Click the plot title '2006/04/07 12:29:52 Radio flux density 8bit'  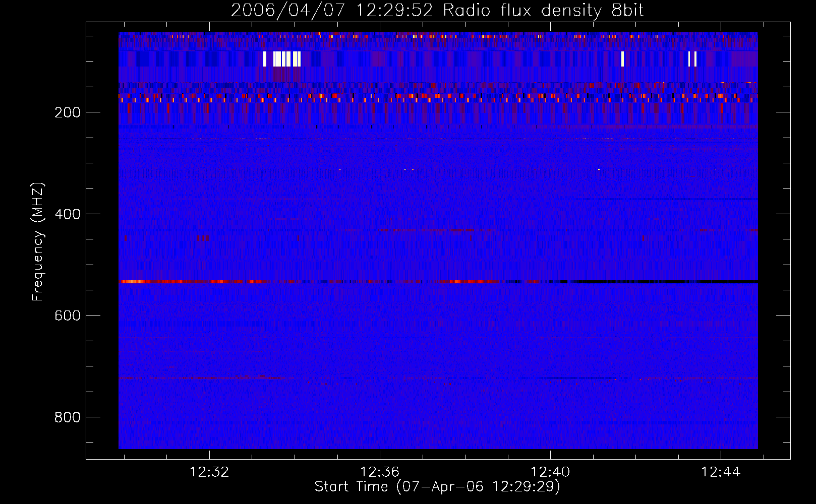pyautogui.click(x=437, y=10)
